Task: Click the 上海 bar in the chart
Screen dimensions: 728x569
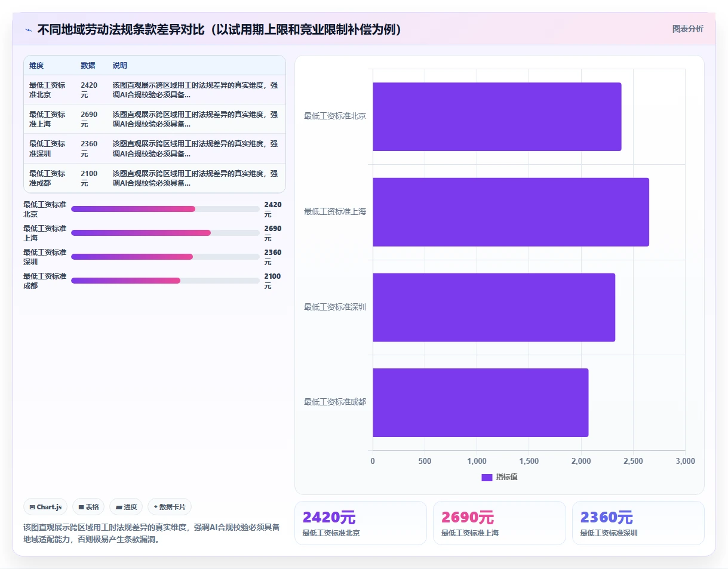Action: tap(511, 212)
